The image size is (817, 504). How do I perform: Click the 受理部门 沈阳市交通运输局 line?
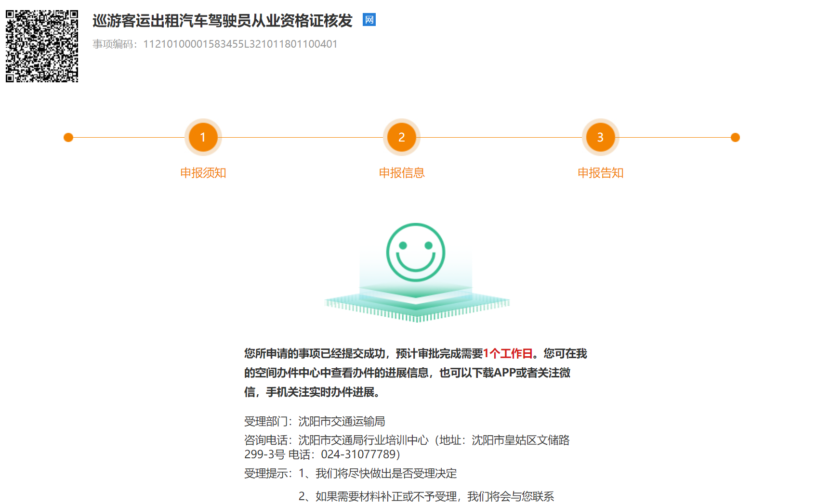(315, 422)
